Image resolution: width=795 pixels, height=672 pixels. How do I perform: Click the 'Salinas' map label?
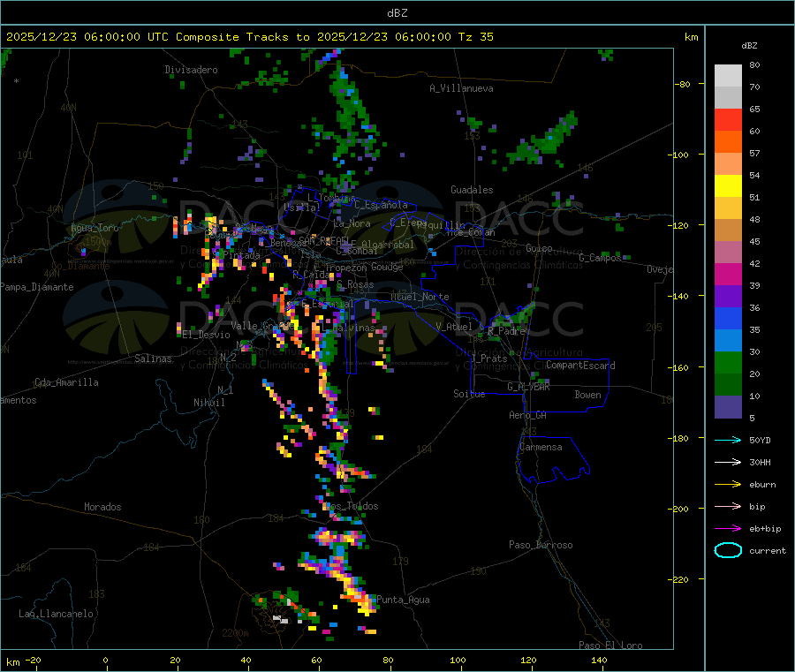153,359
